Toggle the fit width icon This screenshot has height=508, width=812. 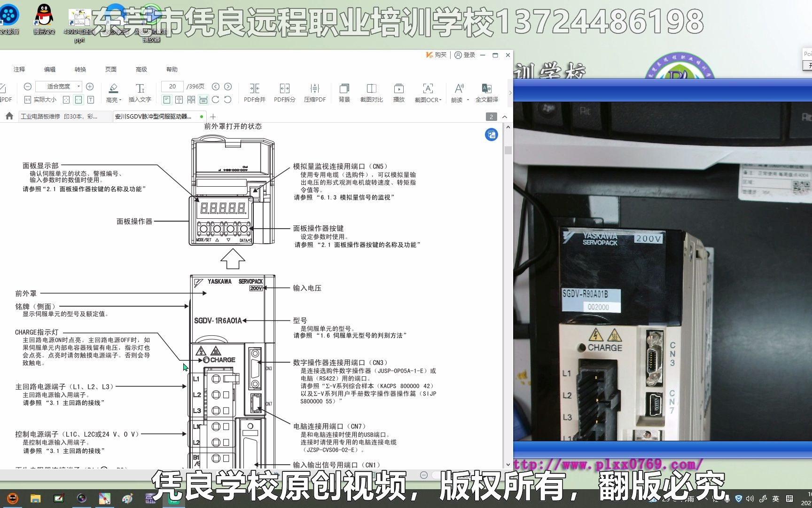[78, 100]
